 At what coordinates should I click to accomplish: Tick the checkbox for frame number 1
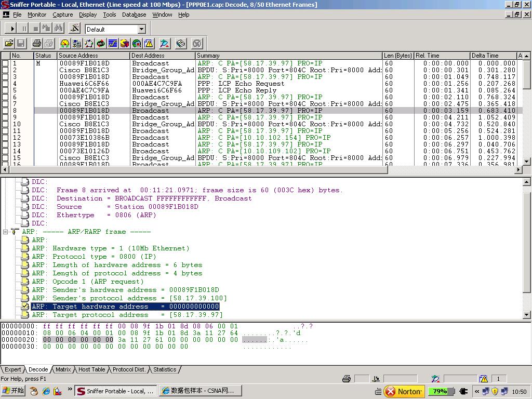pos(5,63)
